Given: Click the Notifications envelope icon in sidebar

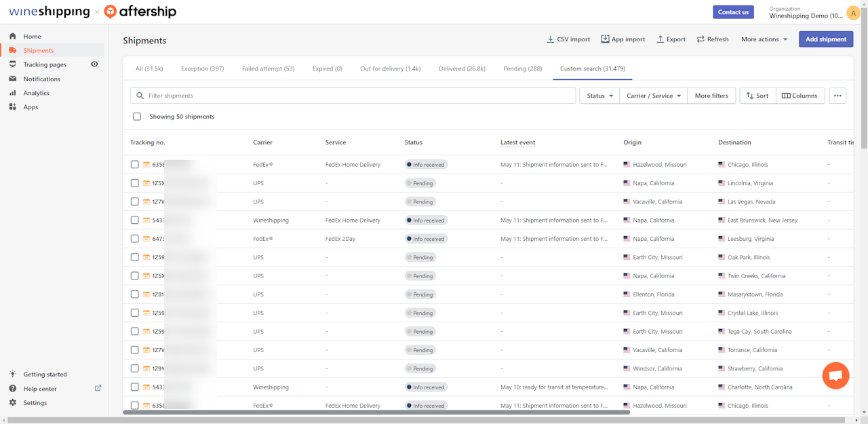Looking at the screenshot, I should point(12,79).
